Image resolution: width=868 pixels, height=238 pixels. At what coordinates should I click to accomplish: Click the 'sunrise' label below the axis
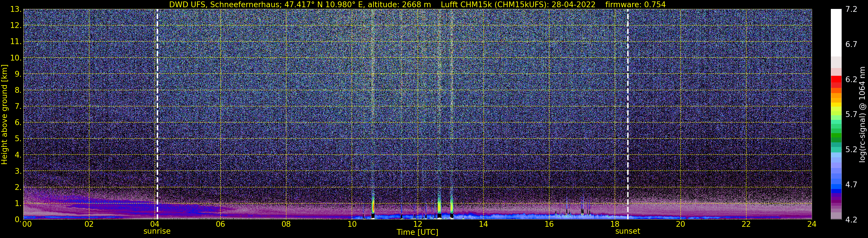click(157, 231)
